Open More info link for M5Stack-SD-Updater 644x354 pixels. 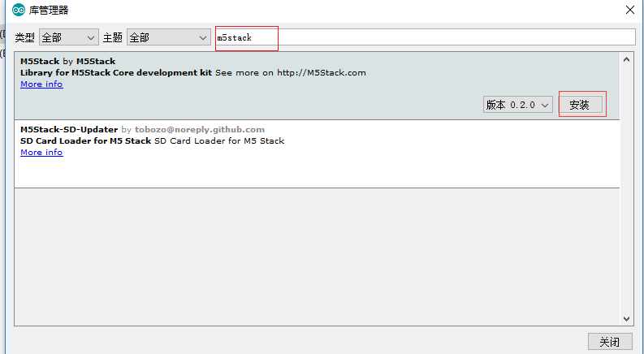[41, 153]
